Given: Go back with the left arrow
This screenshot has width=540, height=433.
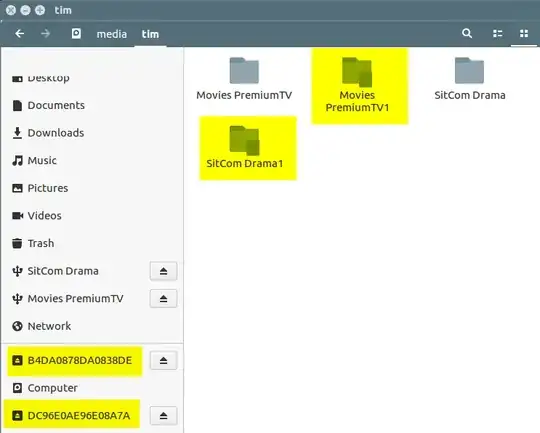Looking at the screenshot, I should (20, 33).
